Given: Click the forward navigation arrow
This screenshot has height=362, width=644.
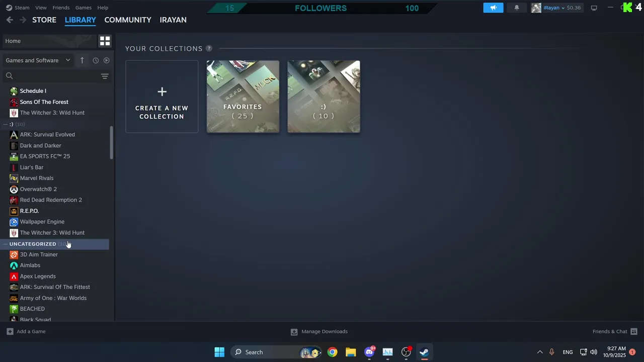Looking at the screenshot, I should point(23,20).
